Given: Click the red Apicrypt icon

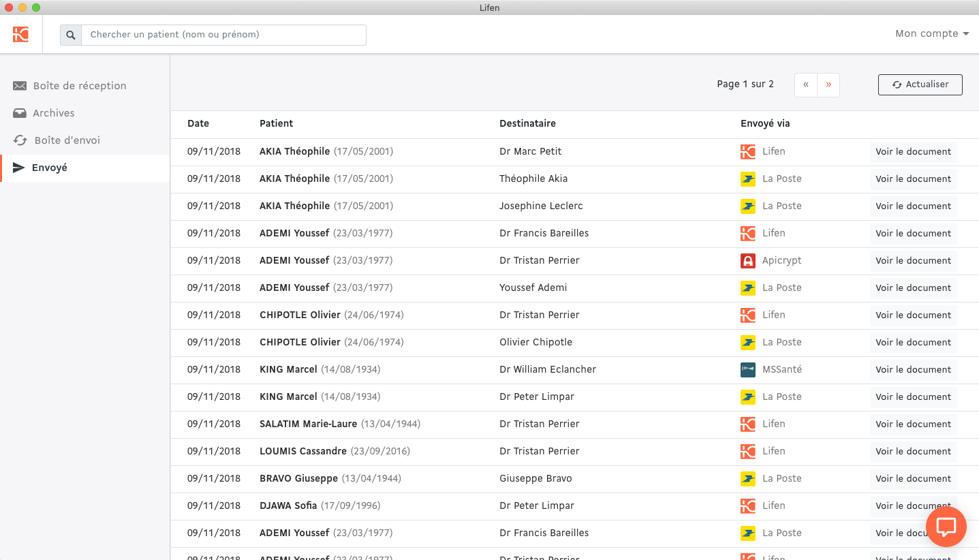Looking at the screenshot, I should pos(748,261).
